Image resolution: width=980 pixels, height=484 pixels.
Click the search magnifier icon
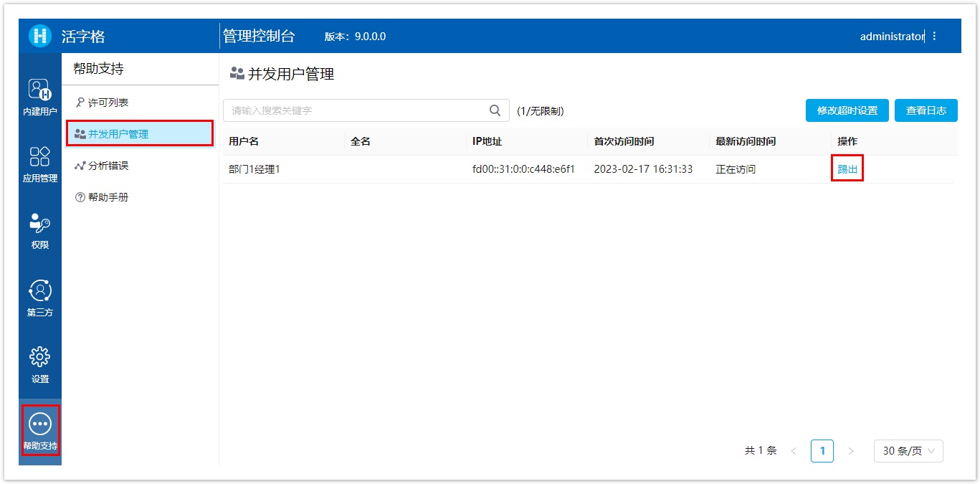495,110
